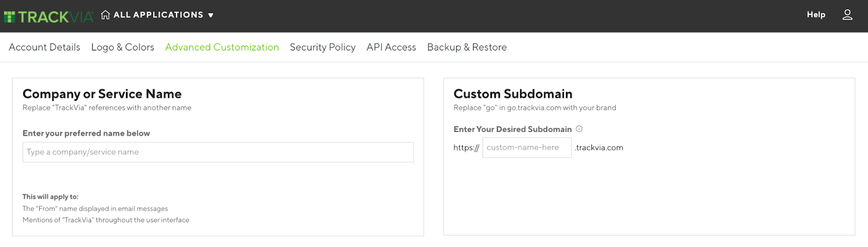
Task: Click the home icon beside ALL APPLICATIONS
Action: tap(105, 15)
